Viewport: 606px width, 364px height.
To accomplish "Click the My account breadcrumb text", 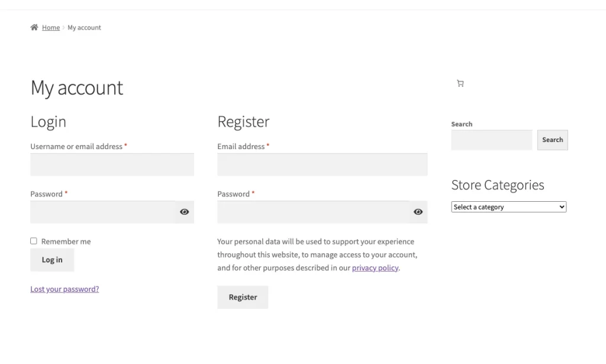I will (x=84, y=28).
